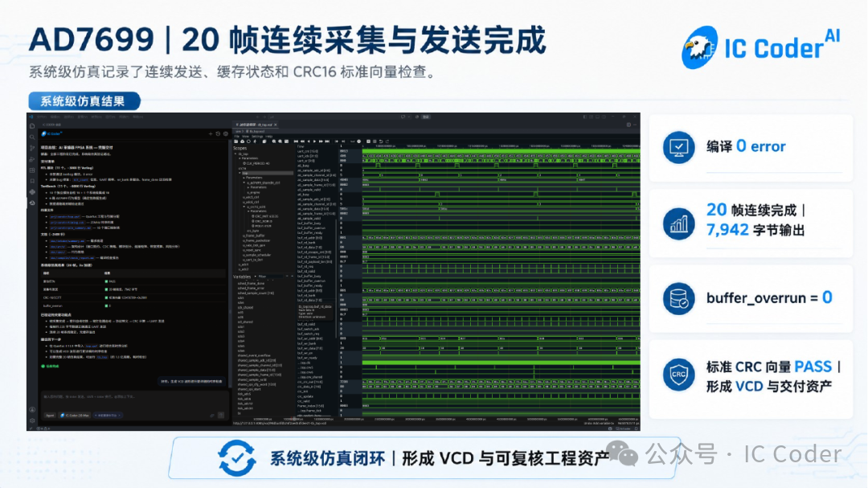Click the redo icon in waveform toolbar

tap(387, 141)
